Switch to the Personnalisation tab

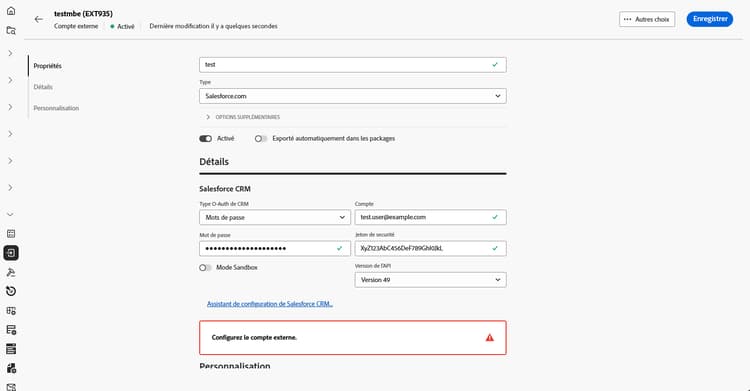coord(56,108)
